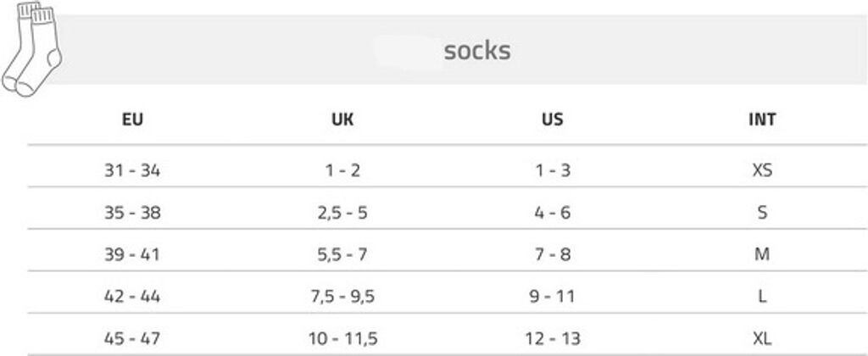The width and height of the screenshot is (868, 356).
Task: Click UK size 10 - 11,5 cell
Action: tap(342, 339)
